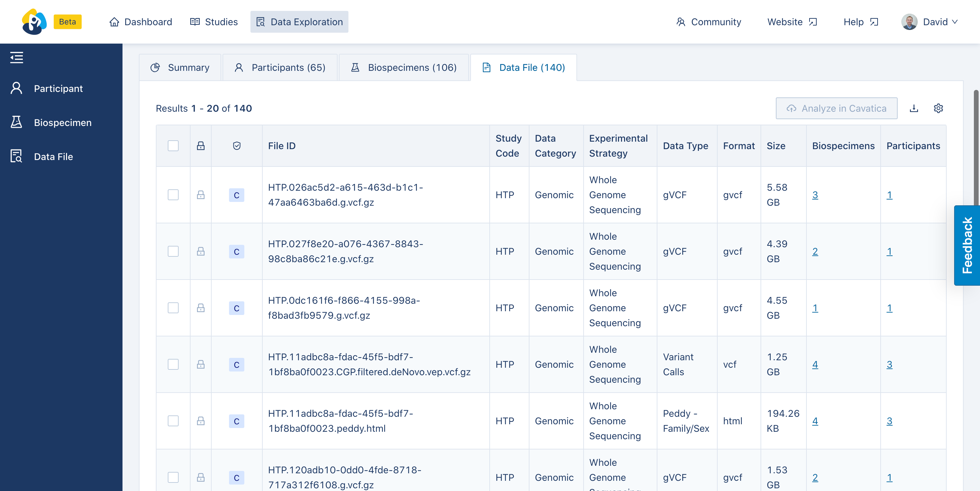Toggle the select-all header checkbox
The image size is (980, 491).
173,146
